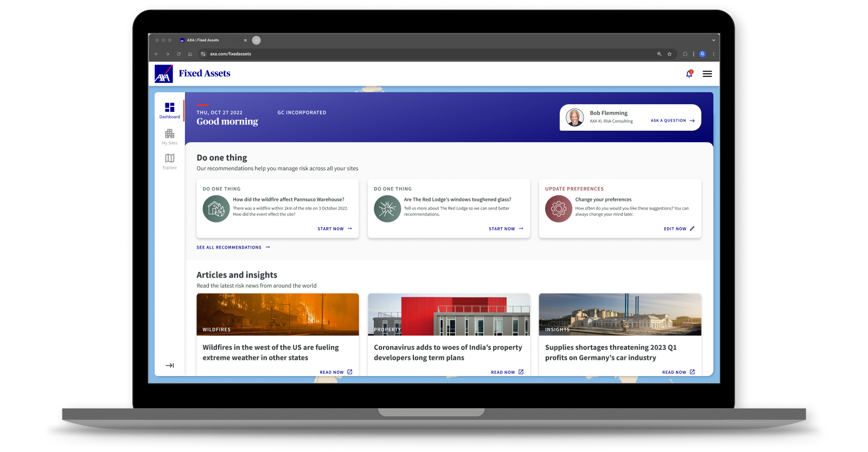The height and width of the screenshot is (452, 868).
Task: Ask a question to Bob Flemming
Action: (672, 120)
